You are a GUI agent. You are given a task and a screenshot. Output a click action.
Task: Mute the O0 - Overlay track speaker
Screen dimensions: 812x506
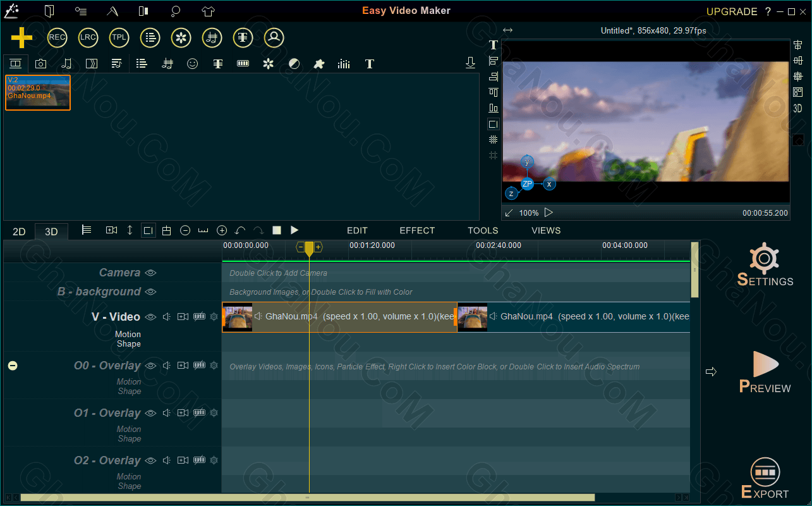pos(167,366)
